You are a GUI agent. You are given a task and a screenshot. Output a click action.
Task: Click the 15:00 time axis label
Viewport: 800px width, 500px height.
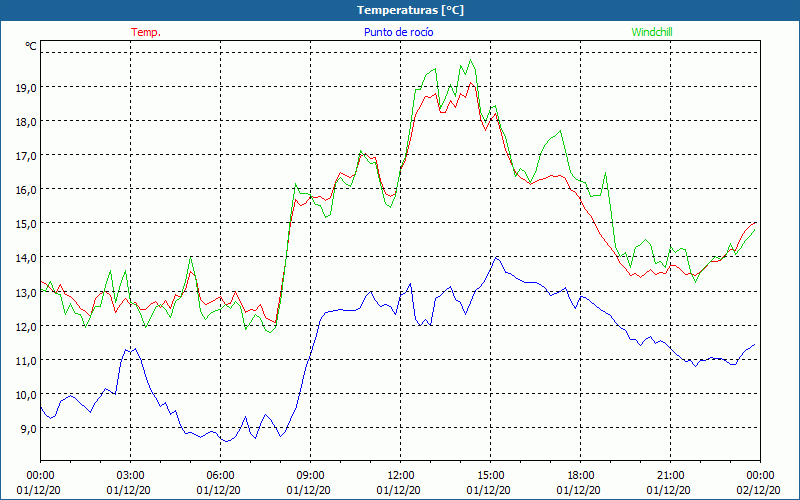coord(490,476)
